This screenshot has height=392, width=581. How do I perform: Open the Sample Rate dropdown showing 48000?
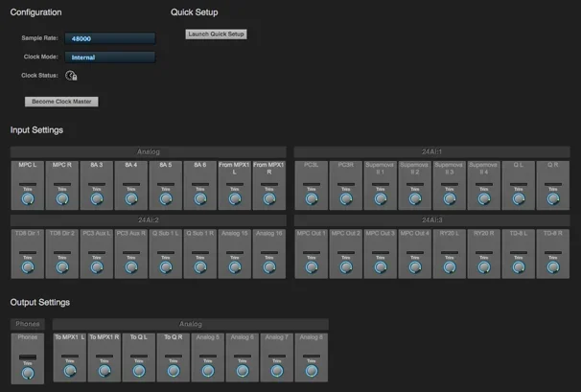point(110,38)
